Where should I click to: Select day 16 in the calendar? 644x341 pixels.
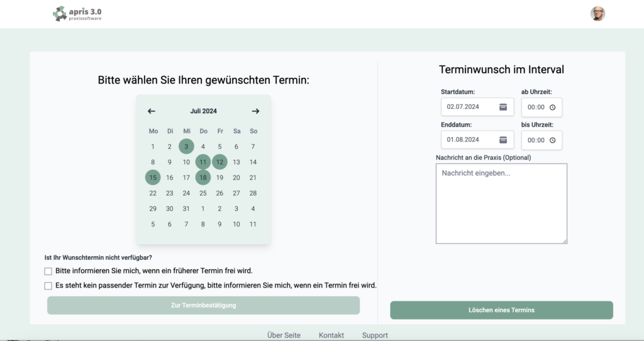point(170,177)
